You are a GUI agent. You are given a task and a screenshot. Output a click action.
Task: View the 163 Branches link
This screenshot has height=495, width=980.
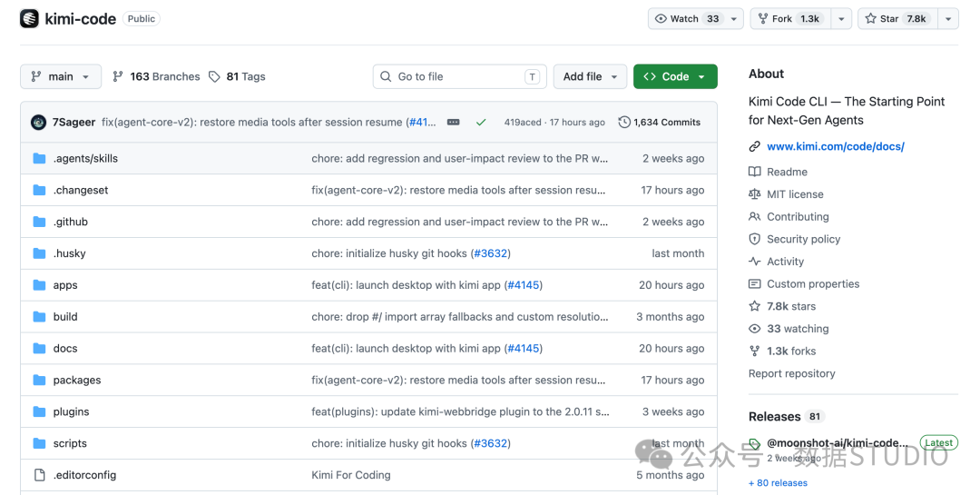tap(156, 76)
